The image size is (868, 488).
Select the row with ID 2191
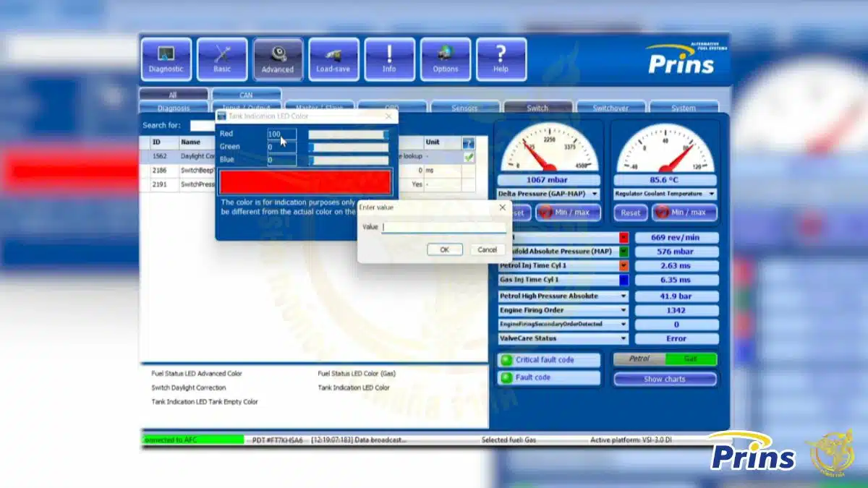pos(307,184)
